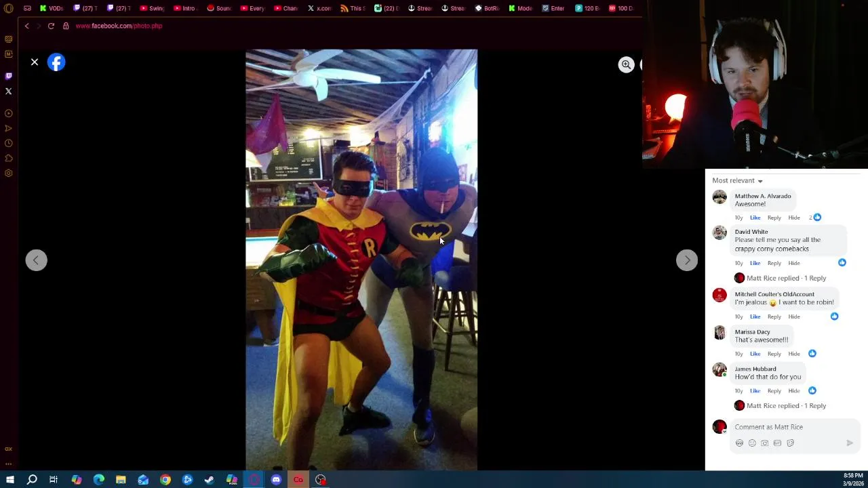Expand Matt Rice's reply under David White
868x488 pixels.
[786, 278]
